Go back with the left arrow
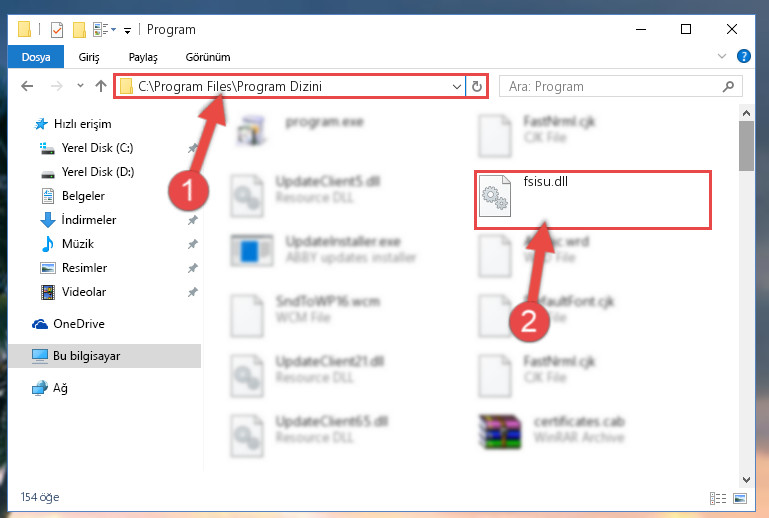The width and height of the screenshot is (769, 518). pos(27,86)
